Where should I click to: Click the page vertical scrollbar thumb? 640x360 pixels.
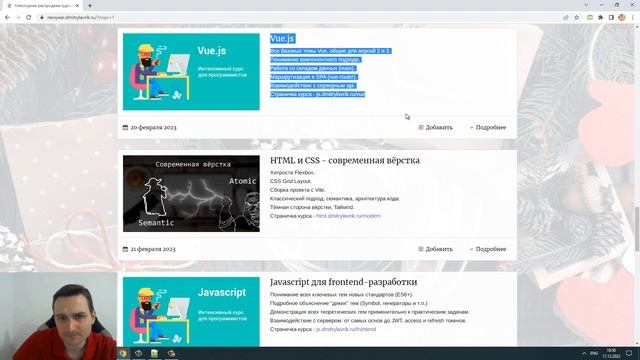(x=637, y=229)
